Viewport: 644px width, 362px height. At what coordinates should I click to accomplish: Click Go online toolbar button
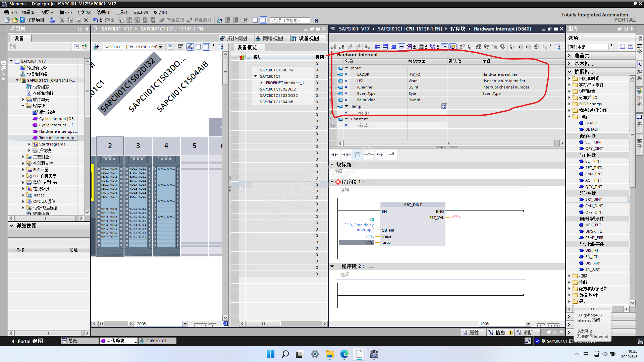[172, 20]
